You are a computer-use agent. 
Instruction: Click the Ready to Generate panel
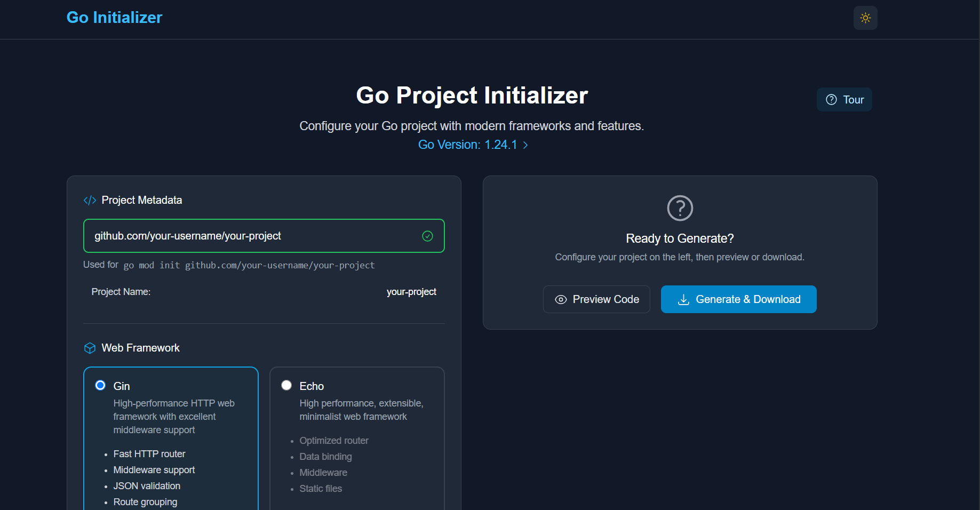[x=679, y=238]
